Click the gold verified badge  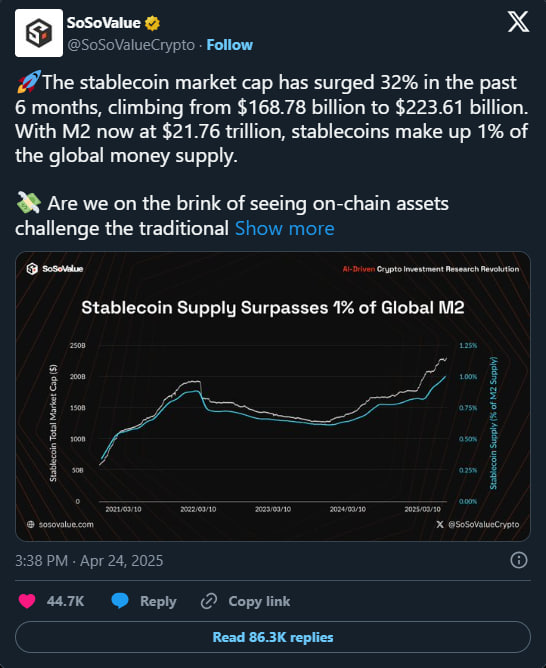click(x=152, y=23)
